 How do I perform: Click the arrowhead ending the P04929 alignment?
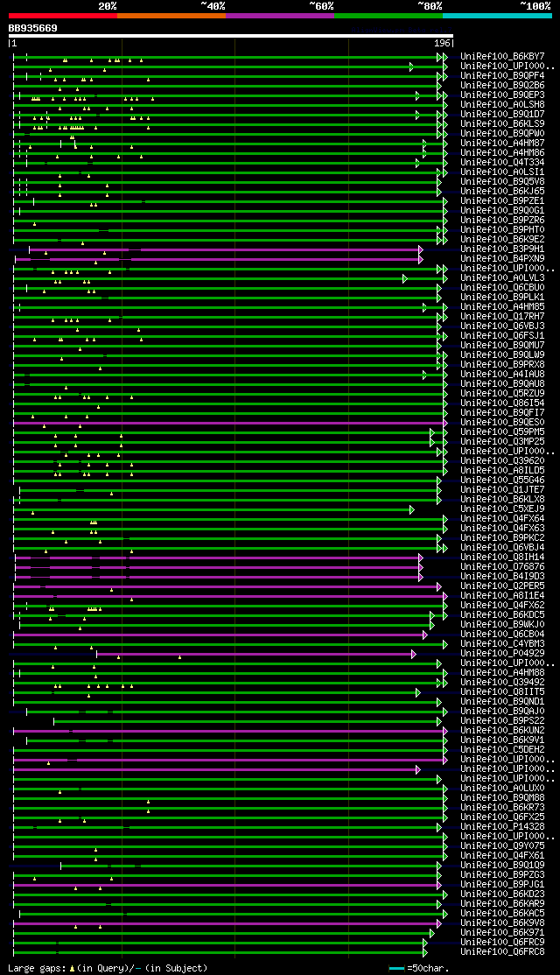point(414,654)
